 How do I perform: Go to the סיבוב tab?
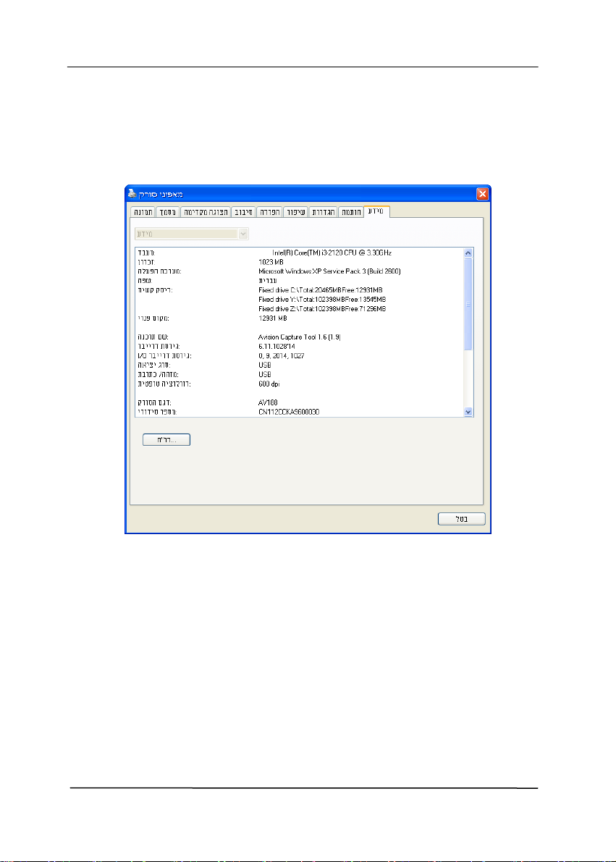tap(243, 212)
